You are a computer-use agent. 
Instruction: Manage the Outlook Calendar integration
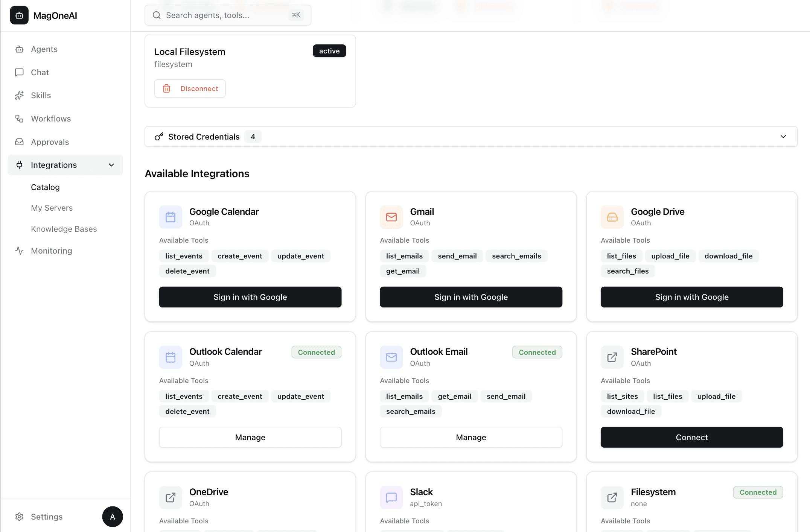coord(250,437)
